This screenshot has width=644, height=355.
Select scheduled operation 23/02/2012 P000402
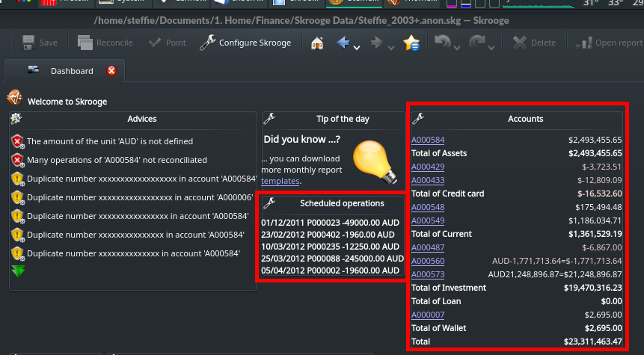point(328,235)
